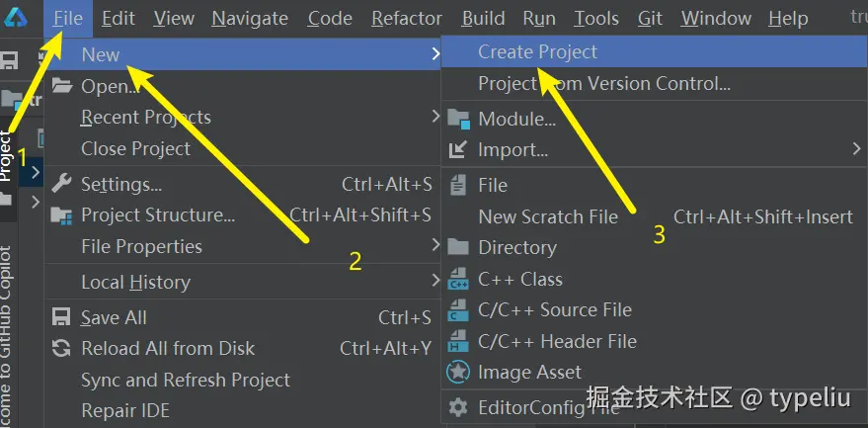Click the C++ Class icon

(458, 280)
